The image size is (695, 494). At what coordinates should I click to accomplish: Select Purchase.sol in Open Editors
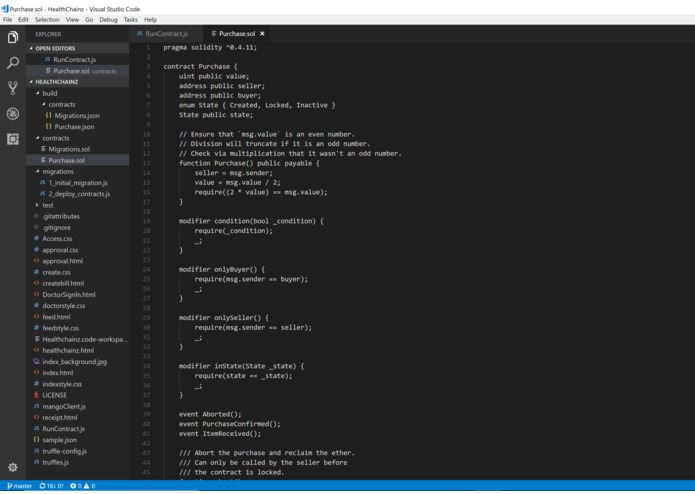point(78,71)
